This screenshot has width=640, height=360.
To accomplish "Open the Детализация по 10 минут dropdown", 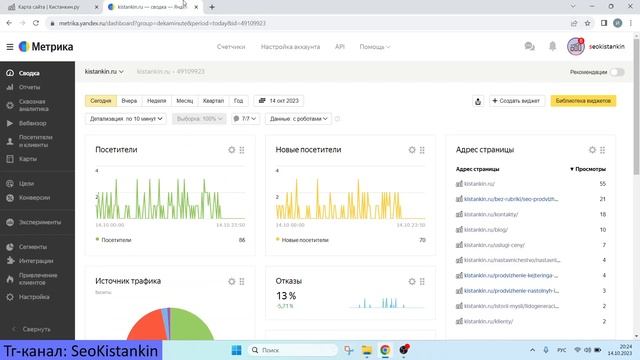I will (126, 119).
